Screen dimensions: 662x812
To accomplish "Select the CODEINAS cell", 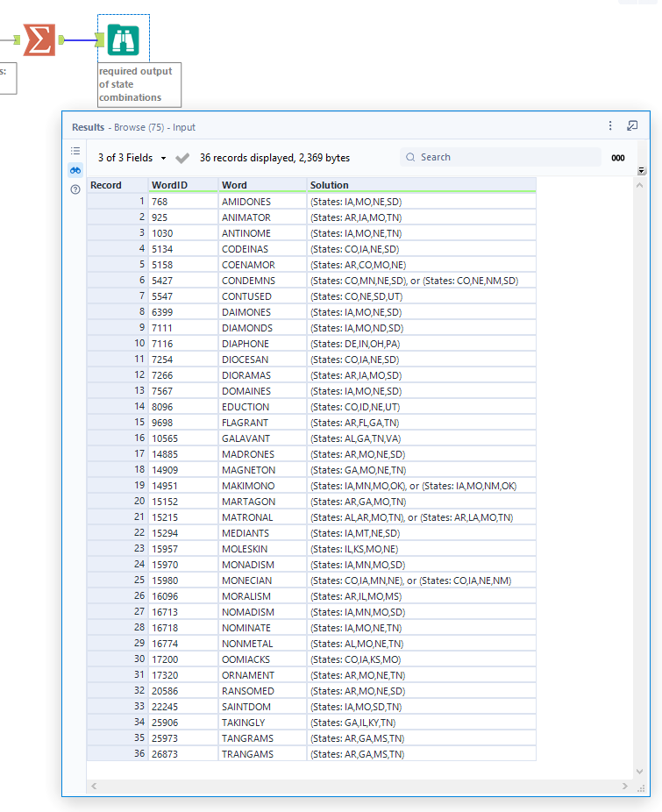I will click(x=262, y=249).
